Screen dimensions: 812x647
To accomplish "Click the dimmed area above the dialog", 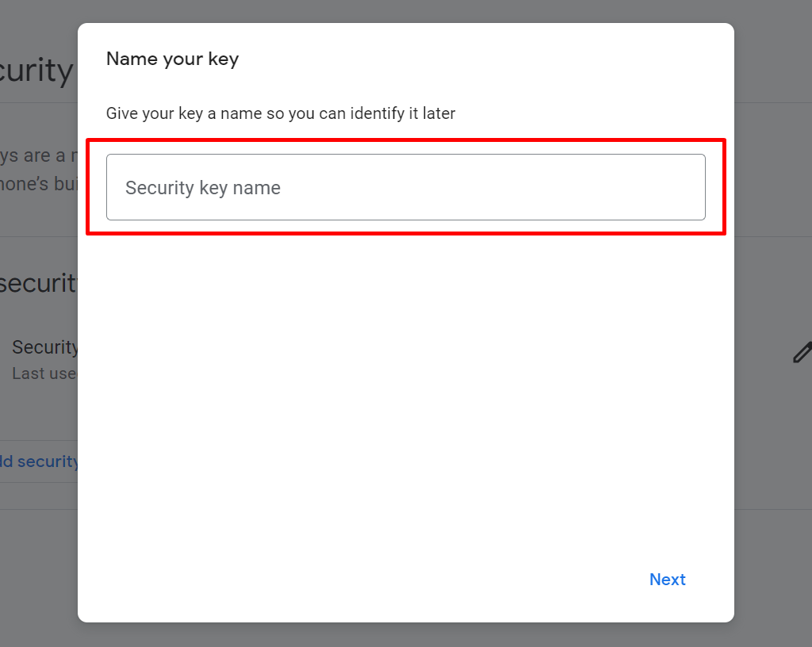I will tap(405, 11).
